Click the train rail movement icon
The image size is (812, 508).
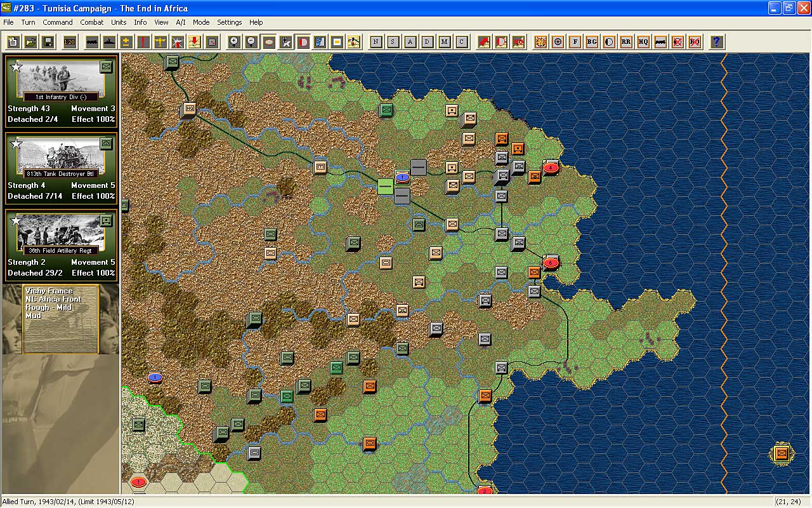pos(92,42)
